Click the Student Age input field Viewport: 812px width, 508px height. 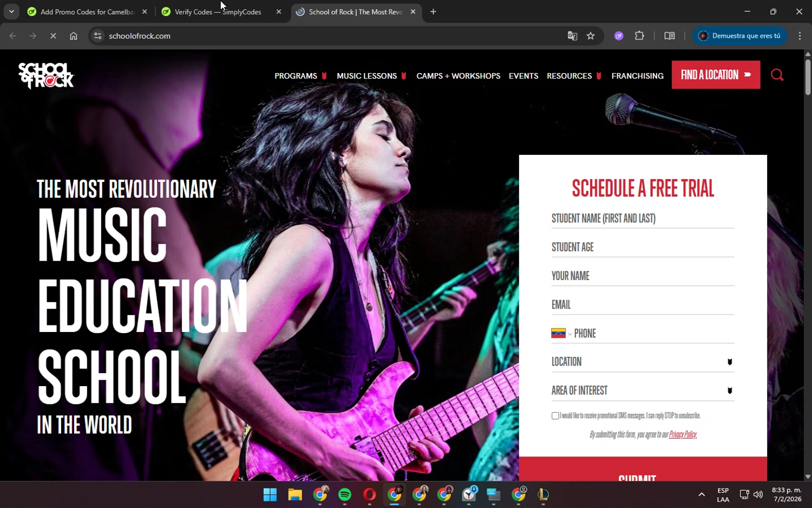(643, 247)
